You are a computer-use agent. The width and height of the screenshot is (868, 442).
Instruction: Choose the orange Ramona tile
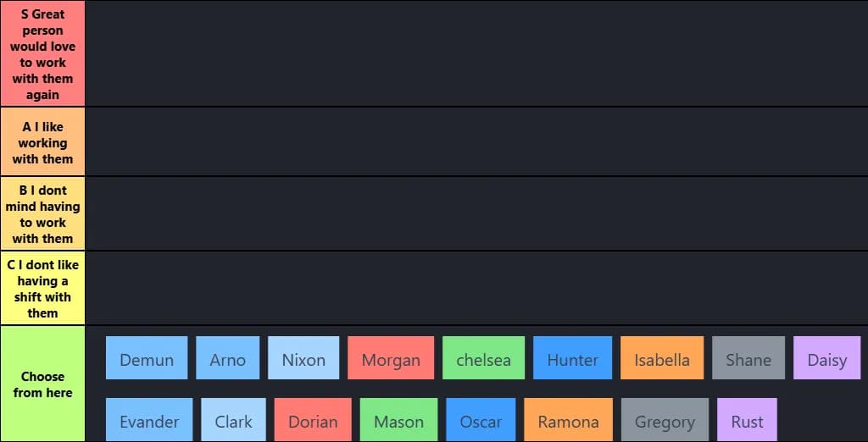click(568, 420)
